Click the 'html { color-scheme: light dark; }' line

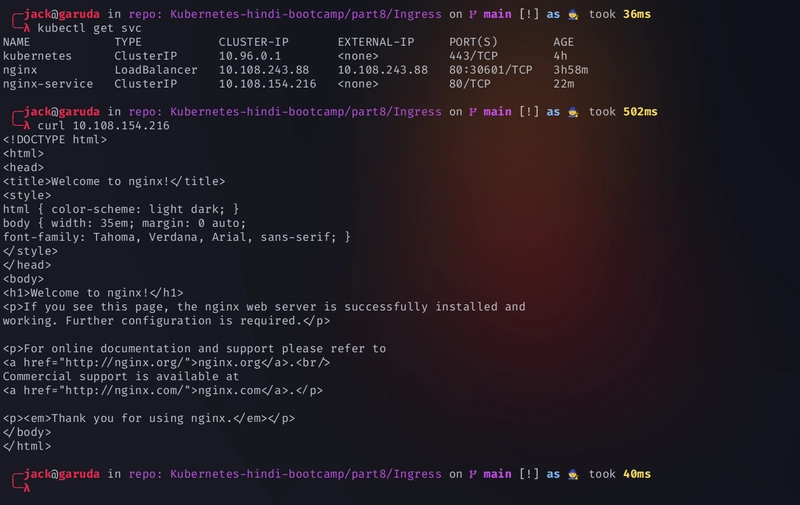[121, 209]
